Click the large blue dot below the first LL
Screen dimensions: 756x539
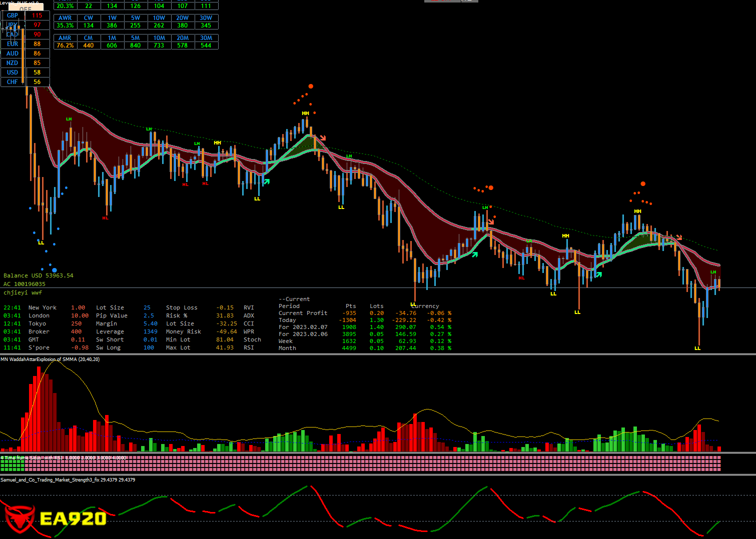click(55, 270)
